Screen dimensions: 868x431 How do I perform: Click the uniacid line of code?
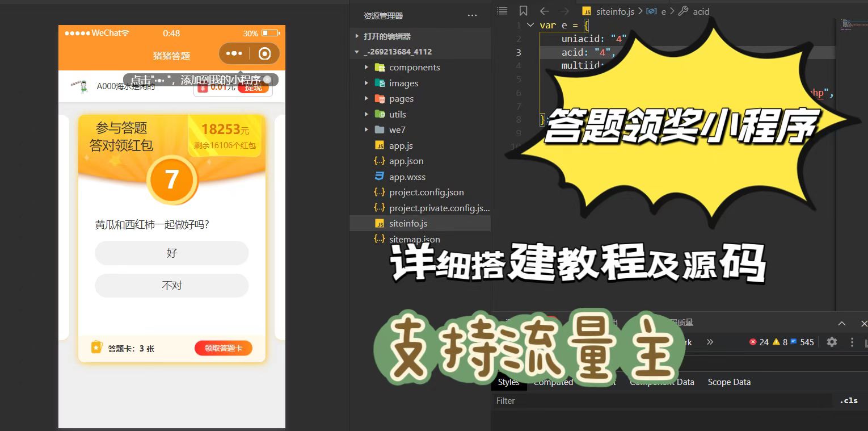[x=593, y=39]
